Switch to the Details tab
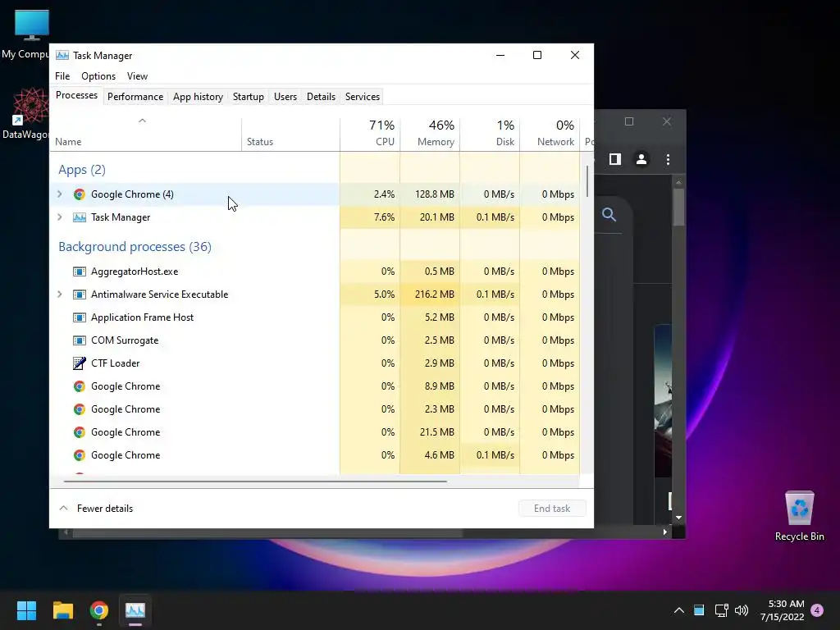This screenshot has width=840, height=630. (321, 97)
